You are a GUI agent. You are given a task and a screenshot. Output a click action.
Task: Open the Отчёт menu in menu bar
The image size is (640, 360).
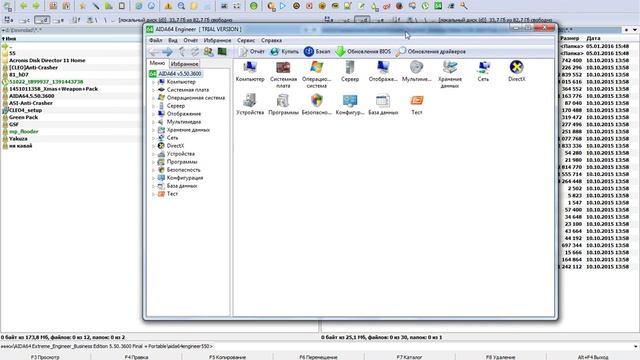(191, 40)
